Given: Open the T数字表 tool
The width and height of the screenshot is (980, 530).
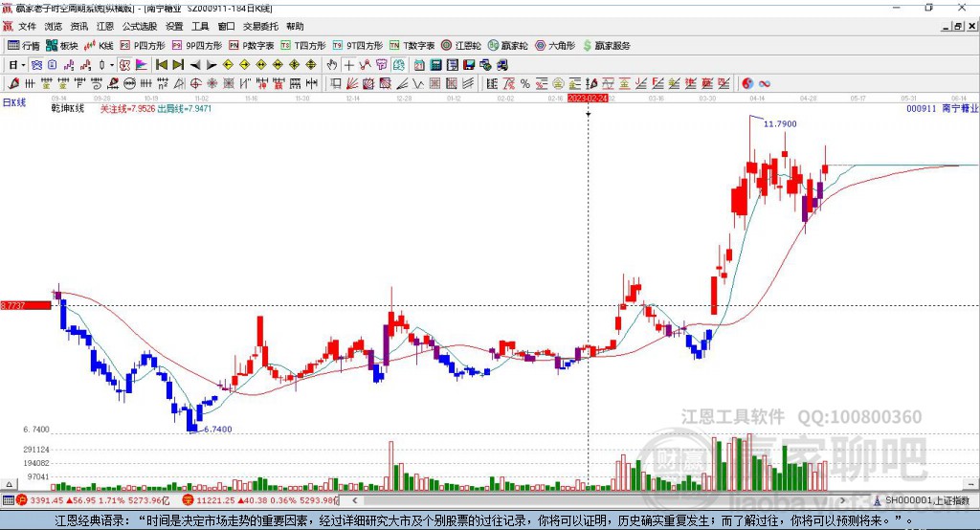Looking at the screenshot, I should (412, 46).
